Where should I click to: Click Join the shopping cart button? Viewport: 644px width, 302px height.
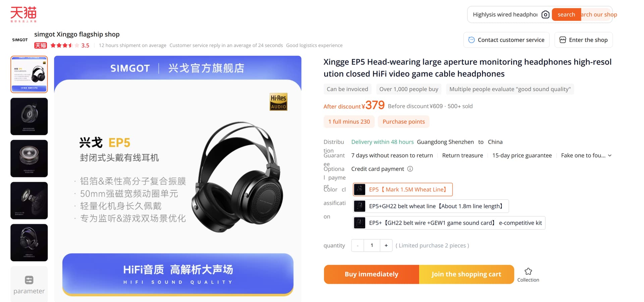click(x=466, y=274)
